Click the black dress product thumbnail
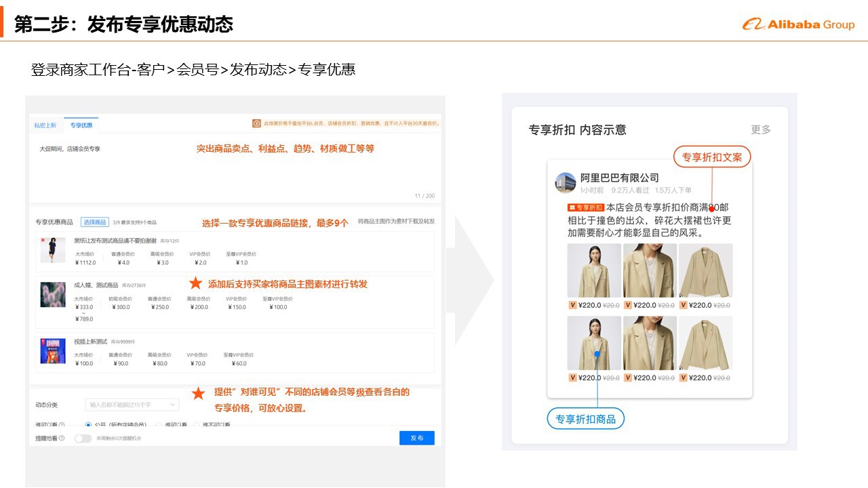 (x=53, y=250)
